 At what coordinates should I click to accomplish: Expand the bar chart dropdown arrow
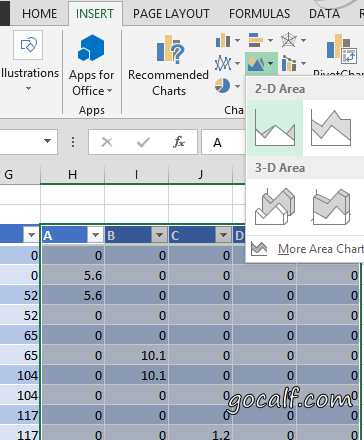coord(270,41)
